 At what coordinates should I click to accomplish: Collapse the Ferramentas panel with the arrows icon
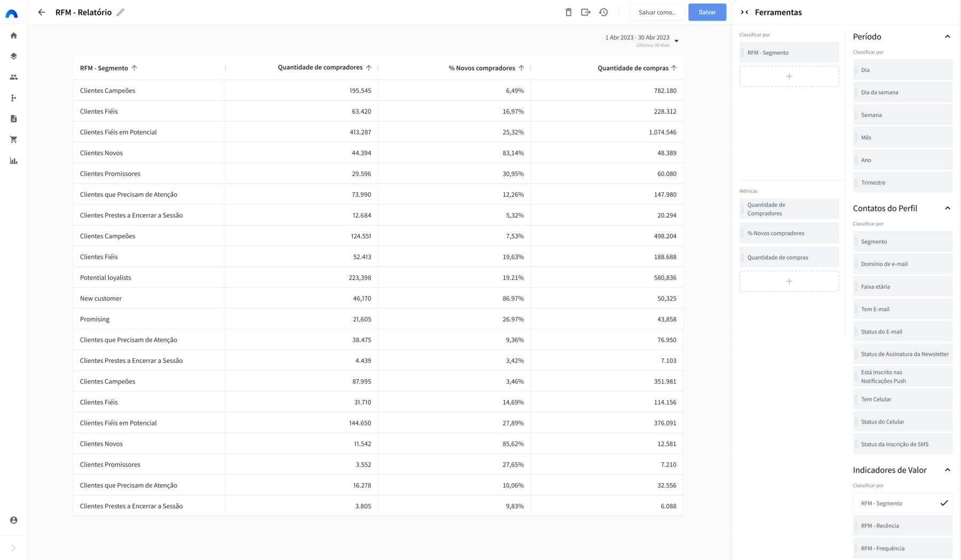click(x=744, y=12)
